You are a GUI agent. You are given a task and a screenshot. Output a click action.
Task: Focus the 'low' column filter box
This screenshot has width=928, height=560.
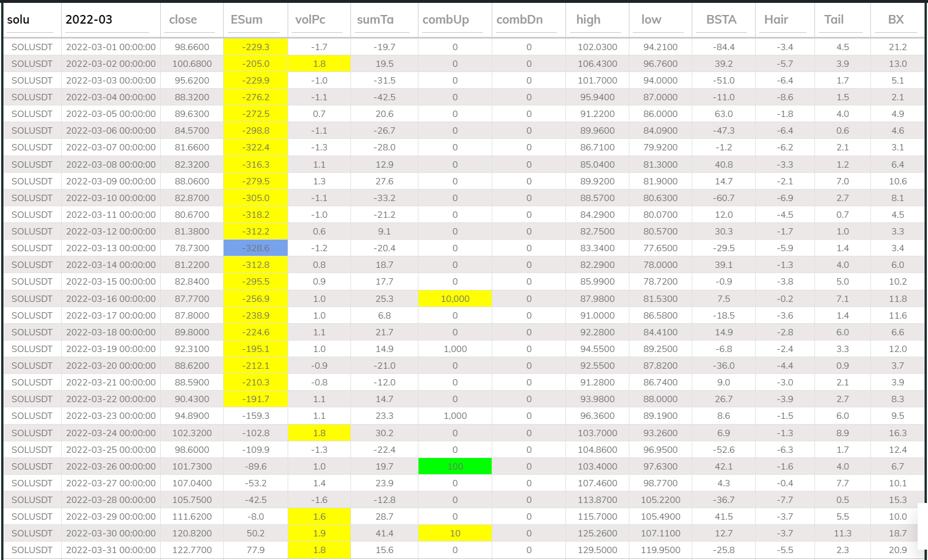click(x=661, y=20)
